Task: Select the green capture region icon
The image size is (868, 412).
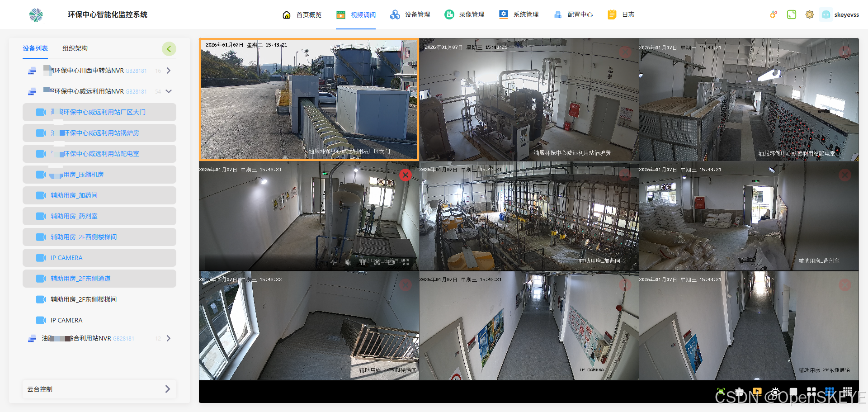Action: [x=721, y=391]
